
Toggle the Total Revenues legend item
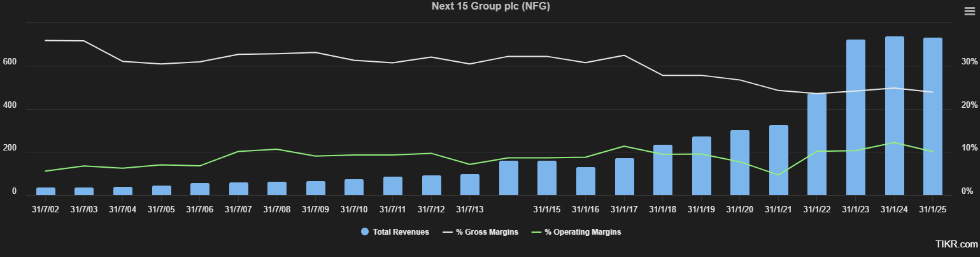[x=395, y=232]
